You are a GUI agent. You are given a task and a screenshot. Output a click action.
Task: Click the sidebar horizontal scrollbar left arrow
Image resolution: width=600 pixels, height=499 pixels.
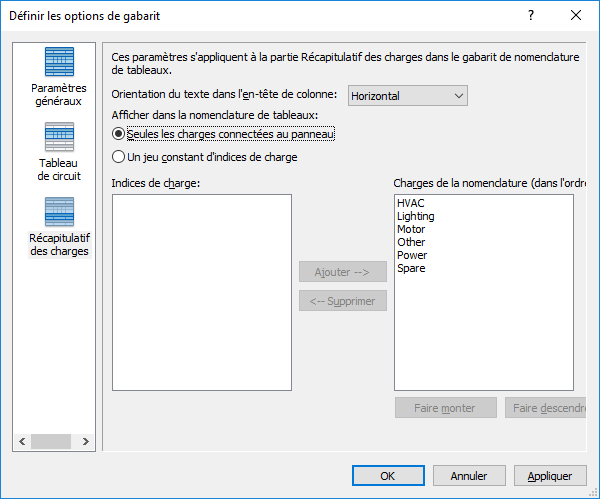tap(21, 441)
